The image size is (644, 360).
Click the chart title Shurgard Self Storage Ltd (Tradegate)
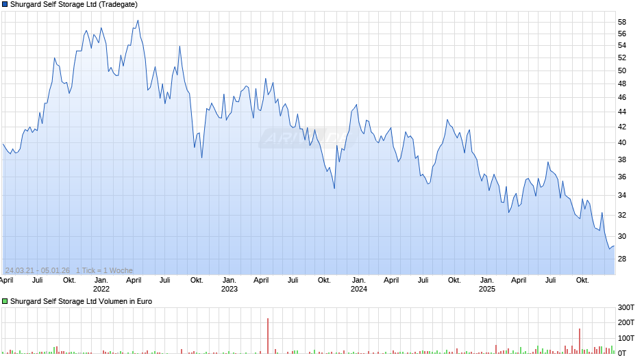point(74,5)
